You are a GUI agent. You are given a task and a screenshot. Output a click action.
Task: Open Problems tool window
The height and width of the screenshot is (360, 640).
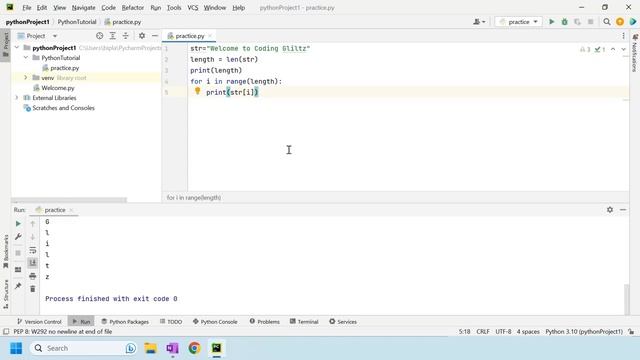(x=264, y=322)
